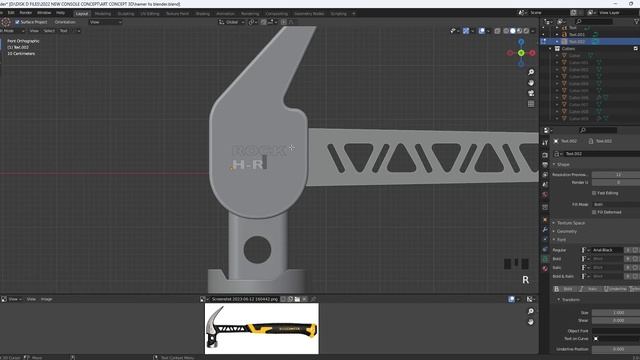This screenshot has width=640, height=360.
Task: Open the View Layer properties tab icon
Action: (545, 175)
